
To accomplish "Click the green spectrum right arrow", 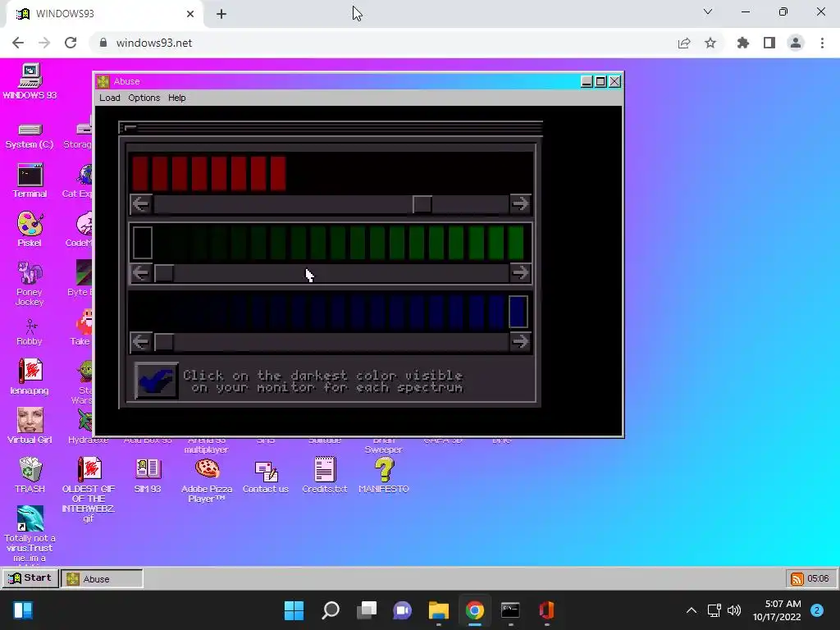I will click(519, 272).
